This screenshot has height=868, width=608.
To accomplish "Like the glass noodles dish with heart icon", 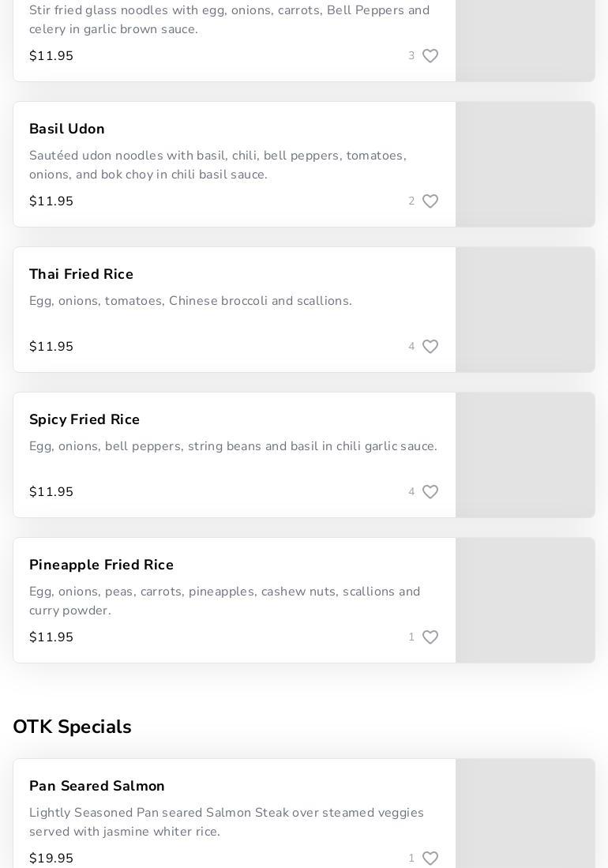I will pos(430,56).
